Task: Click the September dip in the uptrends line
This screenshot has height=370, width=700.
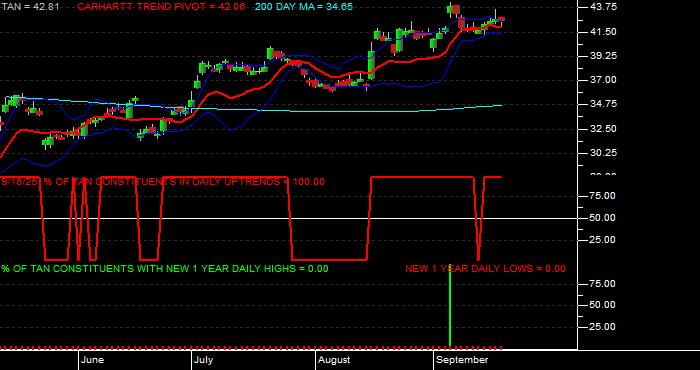Action: point(479,219)
